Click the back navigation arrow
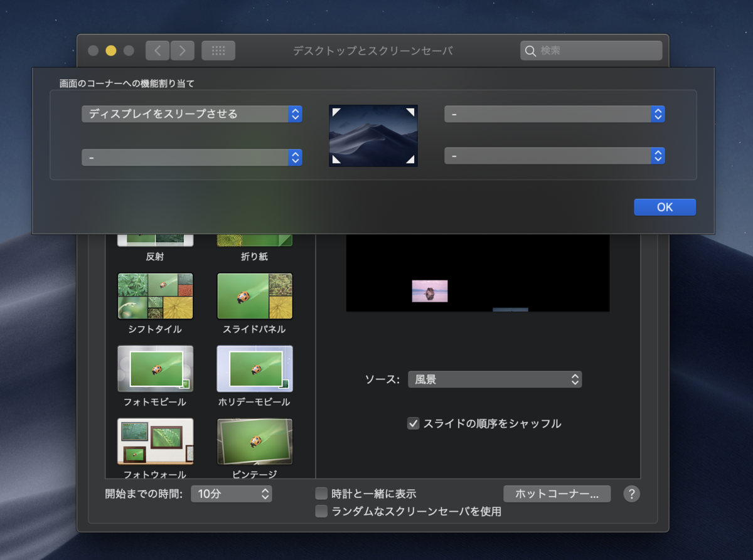753x560 pixels. [158, 51]
